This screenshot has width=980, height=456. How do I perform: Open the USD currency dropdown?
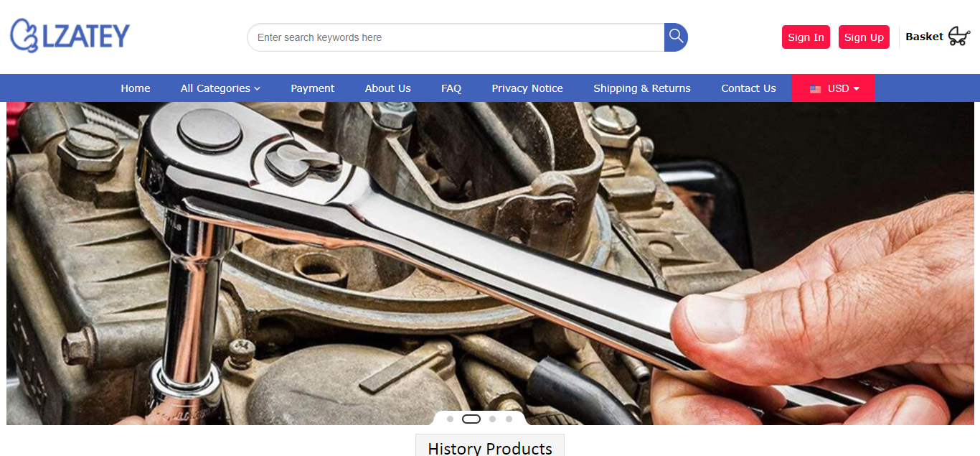tap(833, 88)
